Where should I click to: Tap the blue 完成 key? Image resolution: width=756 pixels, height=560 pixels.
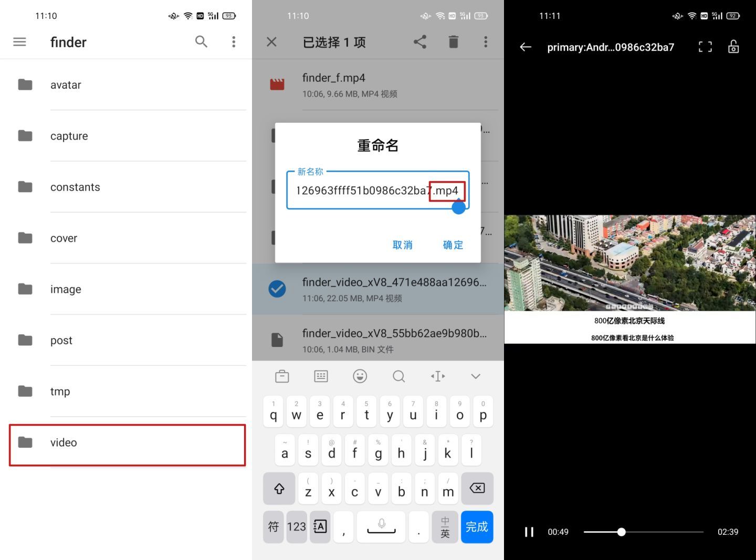click(477, 527)
